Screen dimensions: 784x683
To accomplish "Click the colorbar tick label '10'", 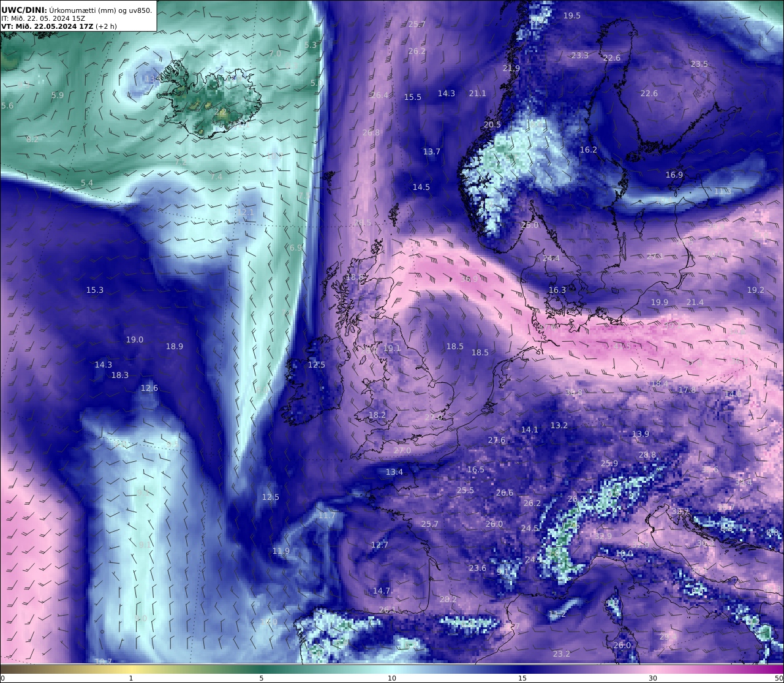I will [x=392, y=678].
